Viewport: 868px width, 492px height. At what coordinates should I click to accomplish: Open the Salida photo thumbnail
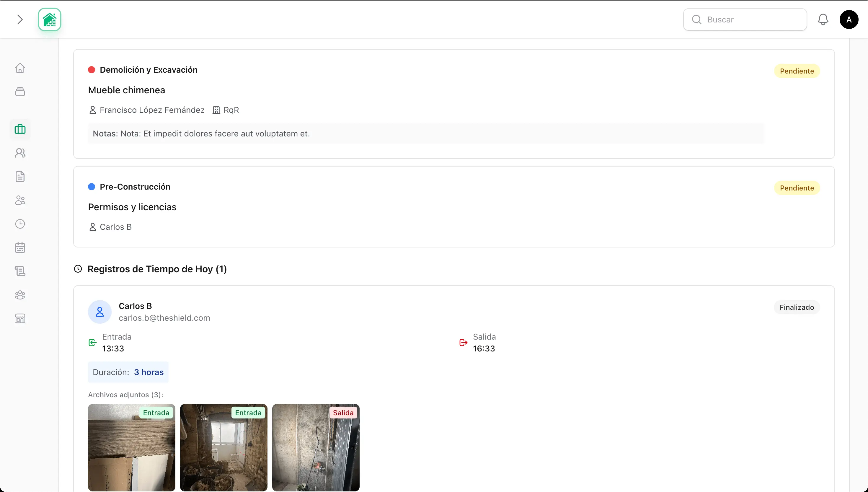coord(315,447)
